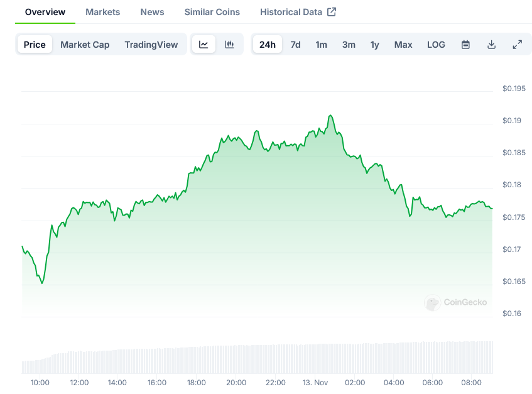Choose the 1m time range
Screen dimensions: 532x394
321,45
